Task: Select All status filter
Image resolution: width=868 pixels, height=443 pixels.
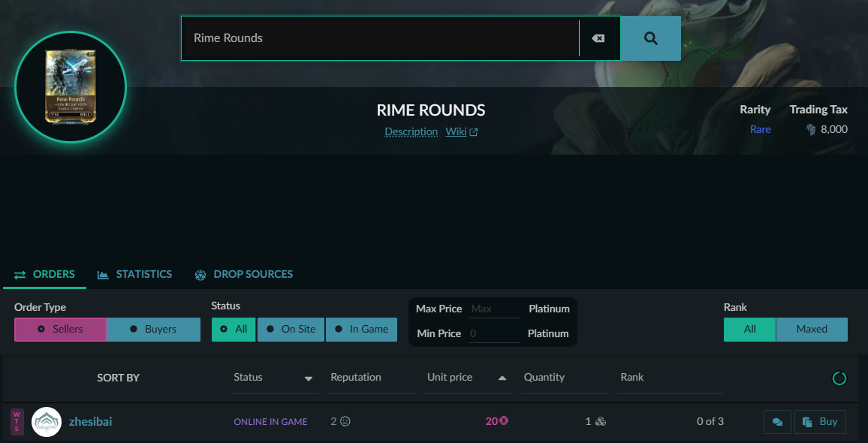Action: pos(234,330)
